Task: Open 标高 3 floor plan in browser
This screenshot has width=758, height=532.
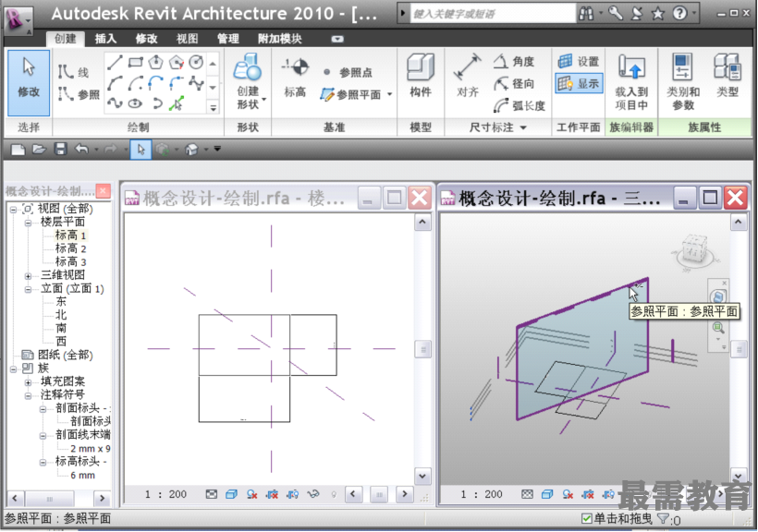Action: point(70,262)
